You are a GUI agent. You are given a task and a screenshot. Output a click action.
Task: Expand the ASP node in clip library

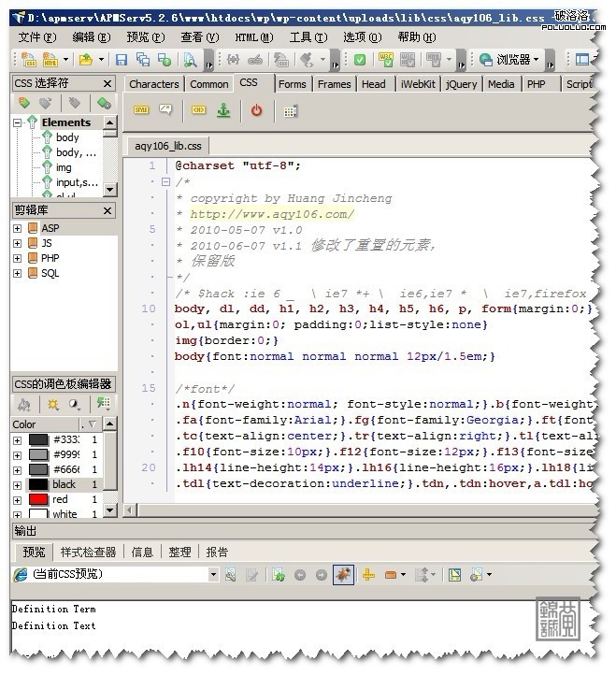pyautogui.click(x=17, y=229)
